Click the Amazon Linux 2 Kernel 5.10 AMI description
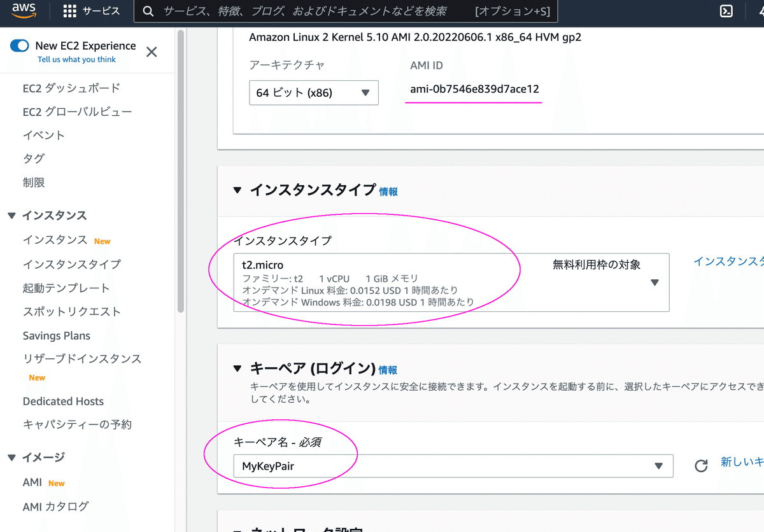The image size is (764, 532). [415, 37]
